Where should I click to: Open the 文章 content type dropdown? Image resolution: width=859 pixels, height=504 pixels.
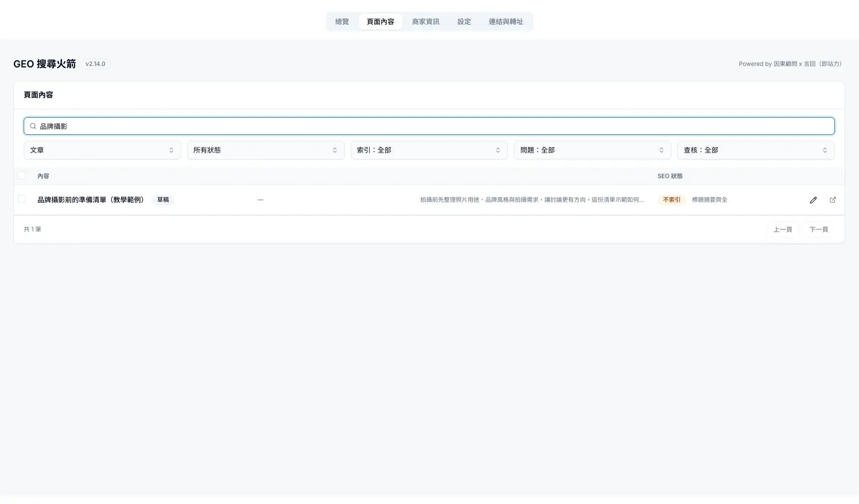tap(102, 150)
